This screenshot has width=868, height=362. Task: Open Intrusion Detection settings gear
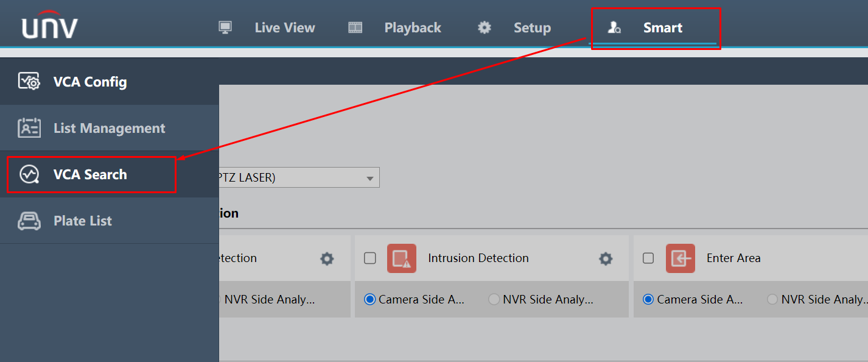pyautogui.click(x=606, y=258)
